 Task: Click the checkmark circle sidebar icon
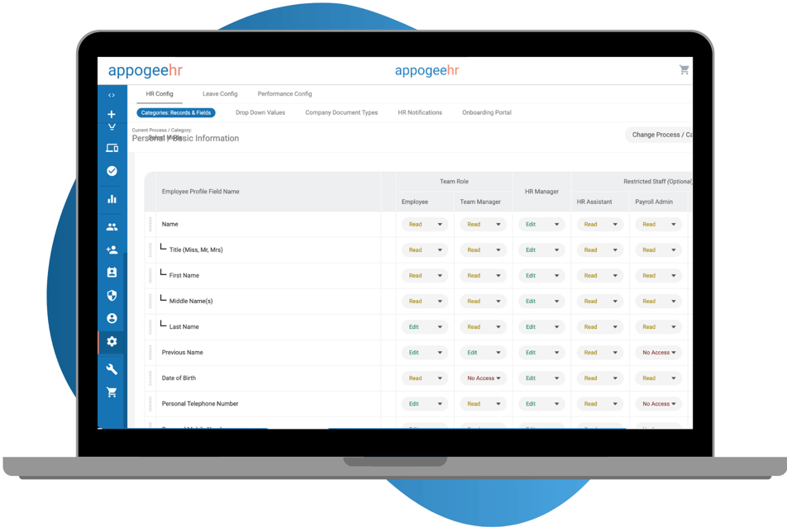[x=112, y=171]
